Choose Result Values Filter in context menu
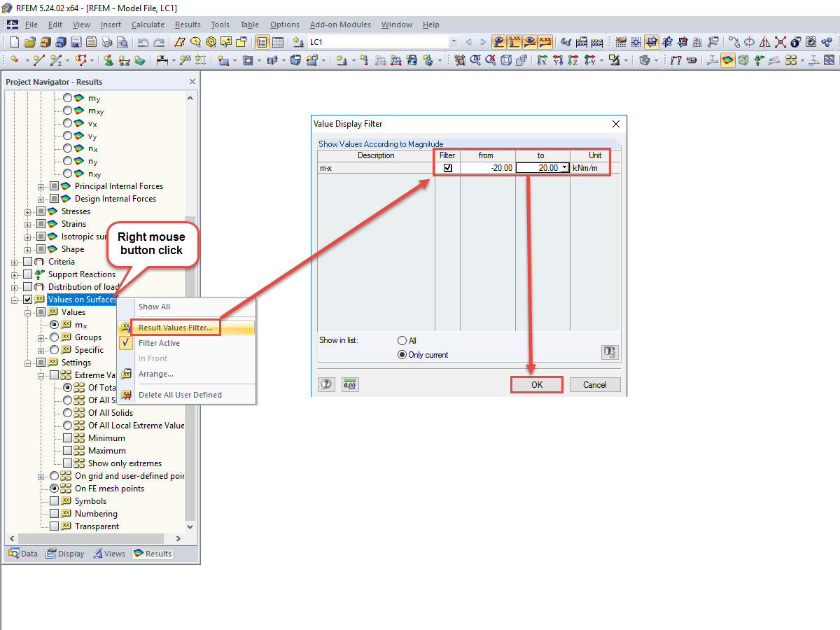The image size is (840, 630). (x=175, y=327)
